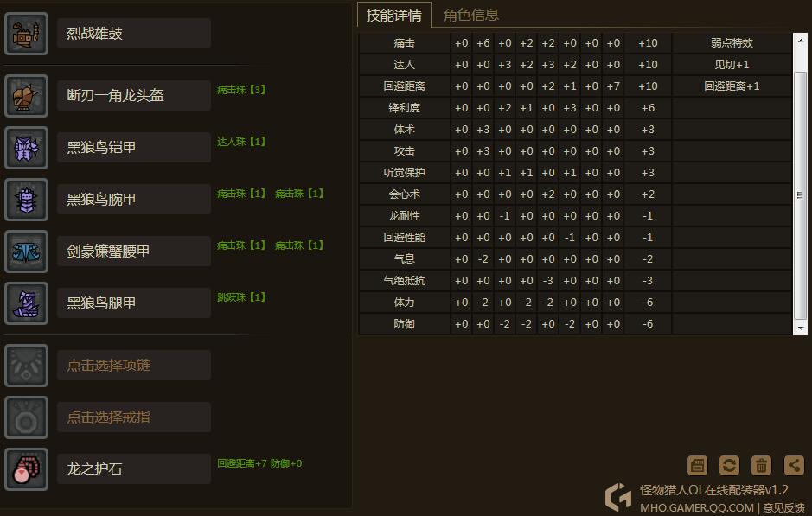Click the 龙耐性 skill row name

[404, 216]
